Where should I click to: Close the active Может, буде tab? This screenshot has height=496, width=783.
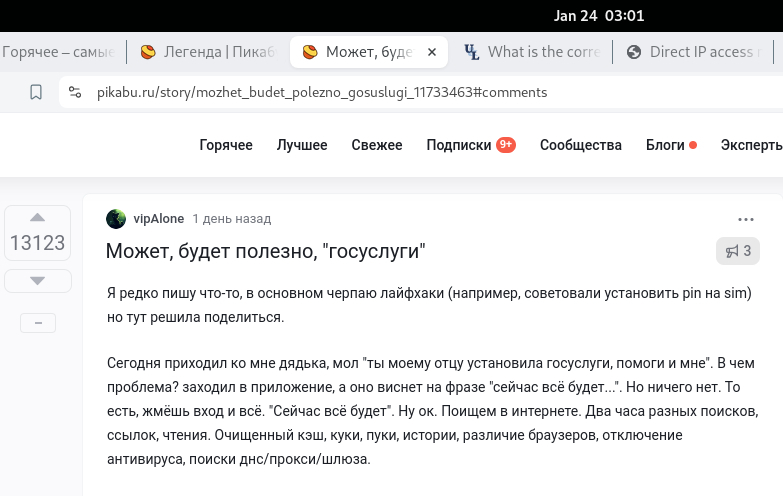click(432, 52)
